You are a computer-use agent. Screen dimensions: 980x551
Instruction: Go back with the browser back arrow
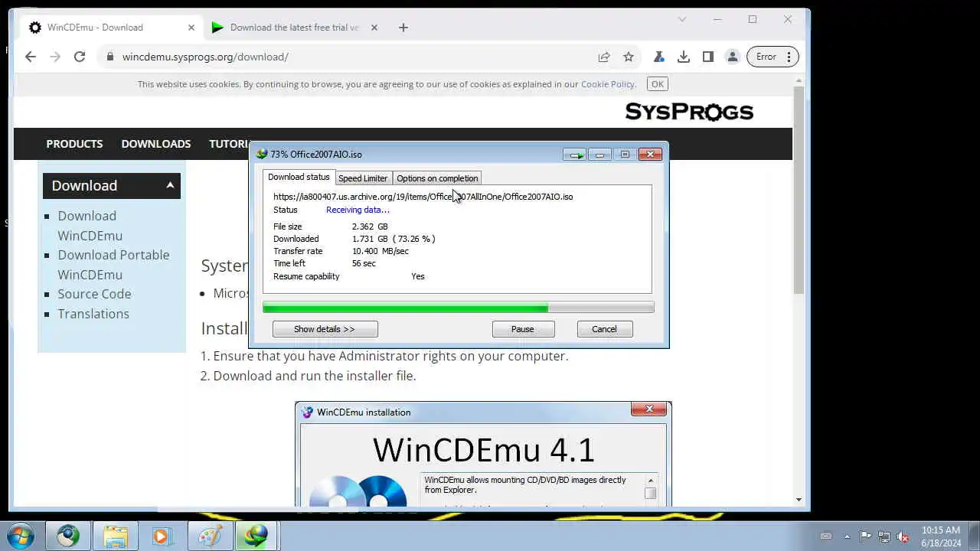(x=31, y=57)
